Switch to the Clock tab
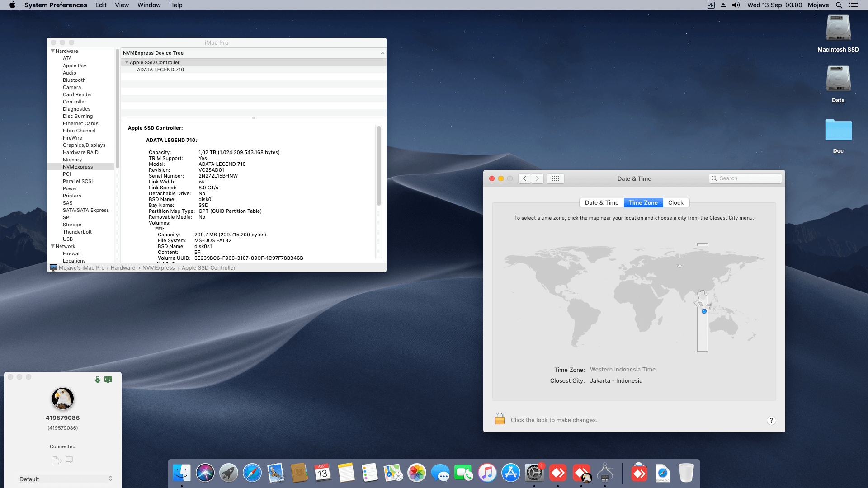The height and width of the screenshot is (488, 868). (675, 202)
